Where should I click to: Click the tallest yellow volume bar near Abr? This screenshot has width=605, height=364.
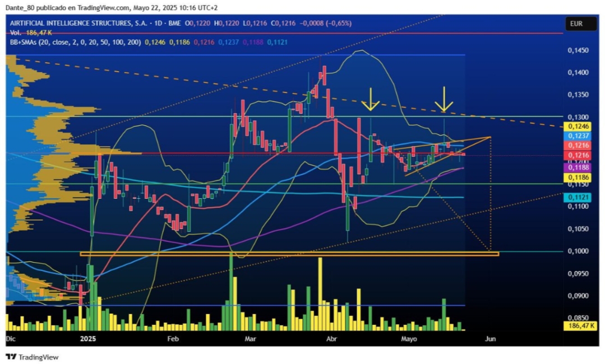[320, 294]
